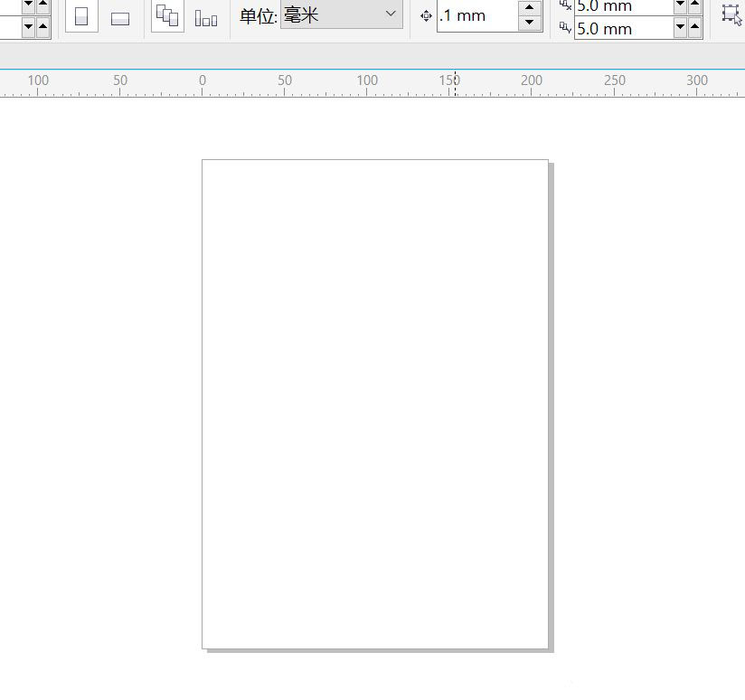Apply page layout to current page only

[x=206, y=18]
